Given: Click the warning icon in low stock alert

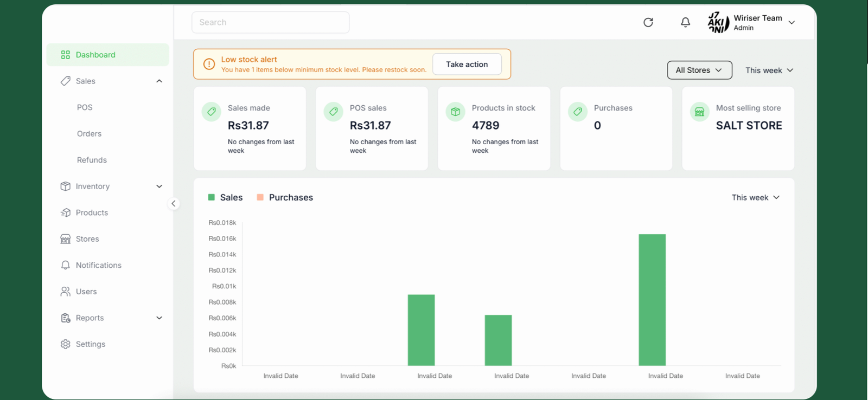Looking at the screenshot, I should pyautogui.click(x=209, y=64).
